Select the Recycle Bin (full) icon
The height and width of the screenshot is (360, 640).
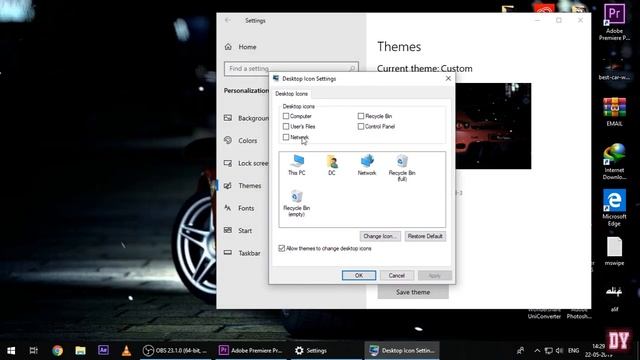pos(402,168)
